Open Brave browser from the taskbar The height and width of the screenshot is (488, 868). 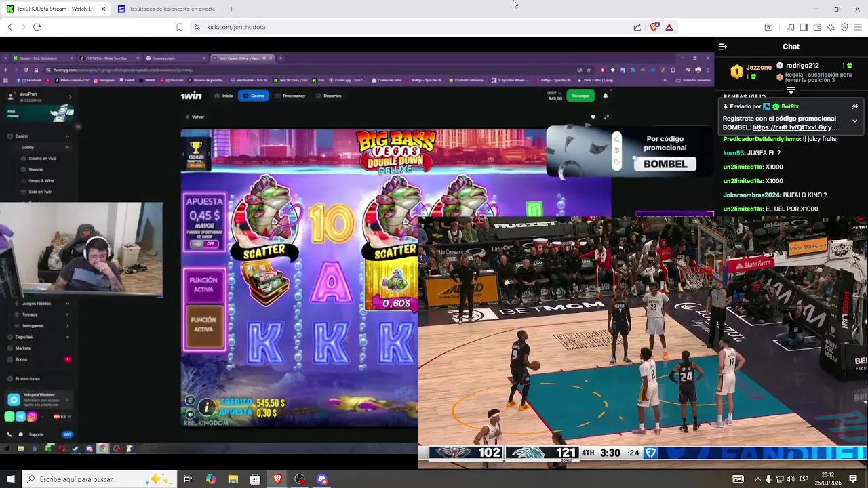[277, 479]
